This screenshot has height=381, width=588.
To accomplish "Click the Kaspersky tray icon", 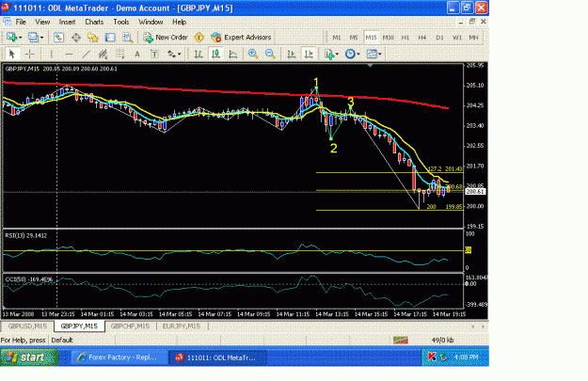I will 432,357.
